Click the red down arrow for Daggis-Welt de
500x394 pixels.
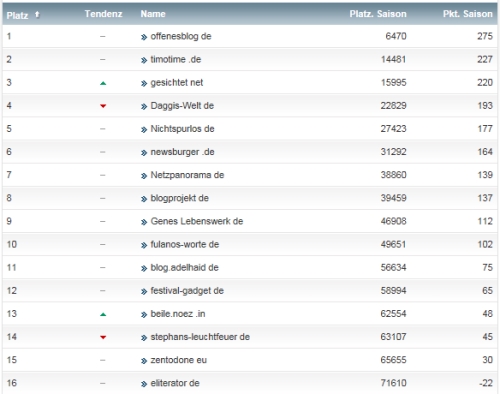coord(103,106)
